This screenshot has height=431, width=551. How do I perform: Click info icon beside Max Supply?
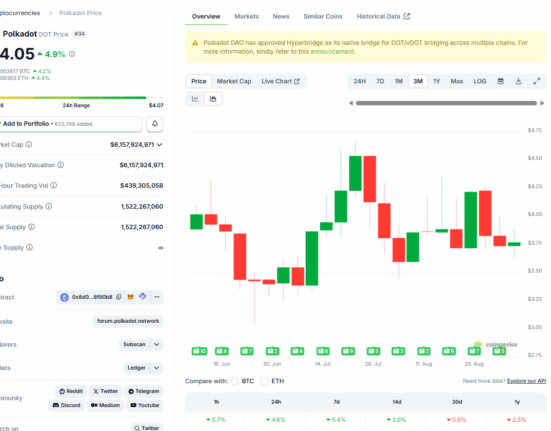30,247
